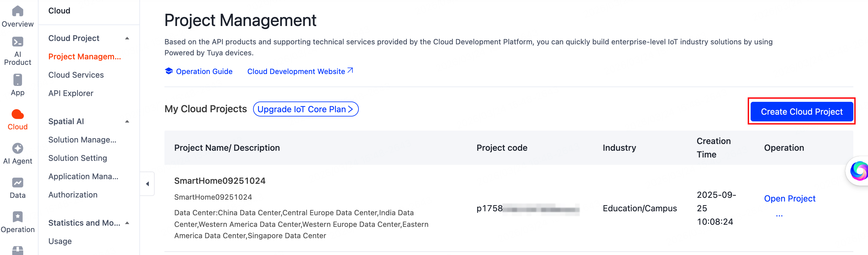
Task: Collapse the Cloud Project section
Action: (x=127, y=39)
